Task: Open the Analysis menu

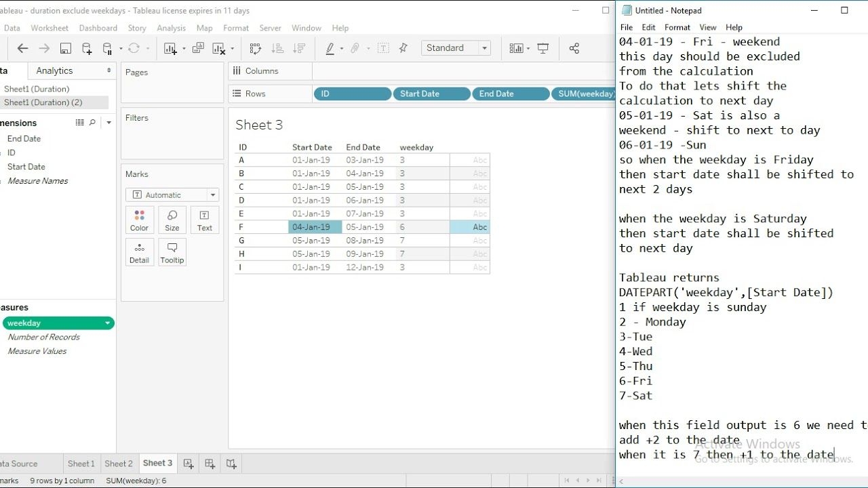Action: pyautogui.click(x=171, y=28)
